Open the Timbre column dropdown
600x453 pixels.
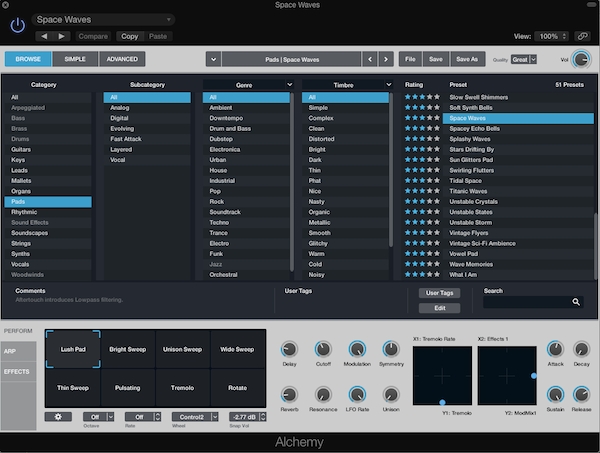click(389, 85)
